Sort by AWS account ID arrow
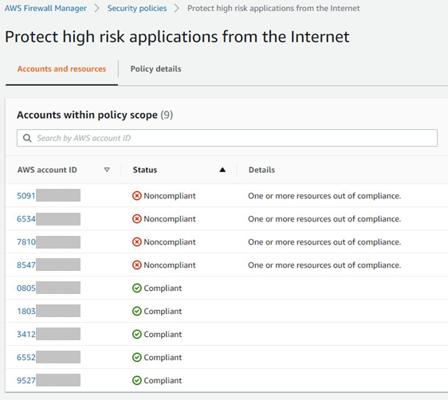Screen dimensions: 448x400 tap(107, 170)
